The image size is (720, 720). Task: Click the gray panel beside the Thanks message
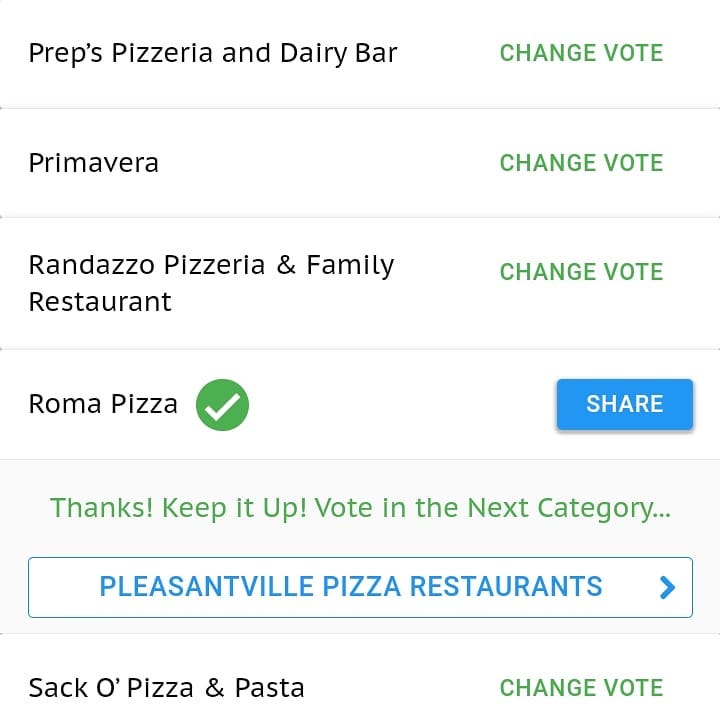[x=25, y=508]
